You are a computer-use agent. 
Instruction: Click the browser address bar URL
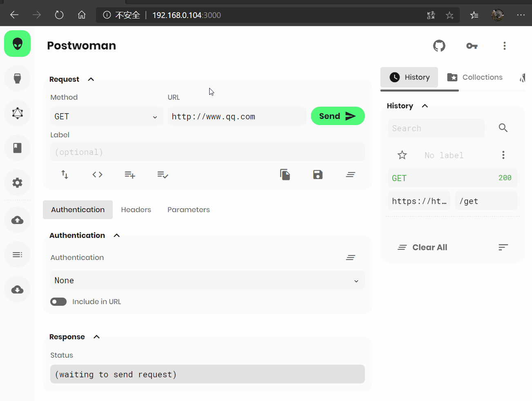186,15
